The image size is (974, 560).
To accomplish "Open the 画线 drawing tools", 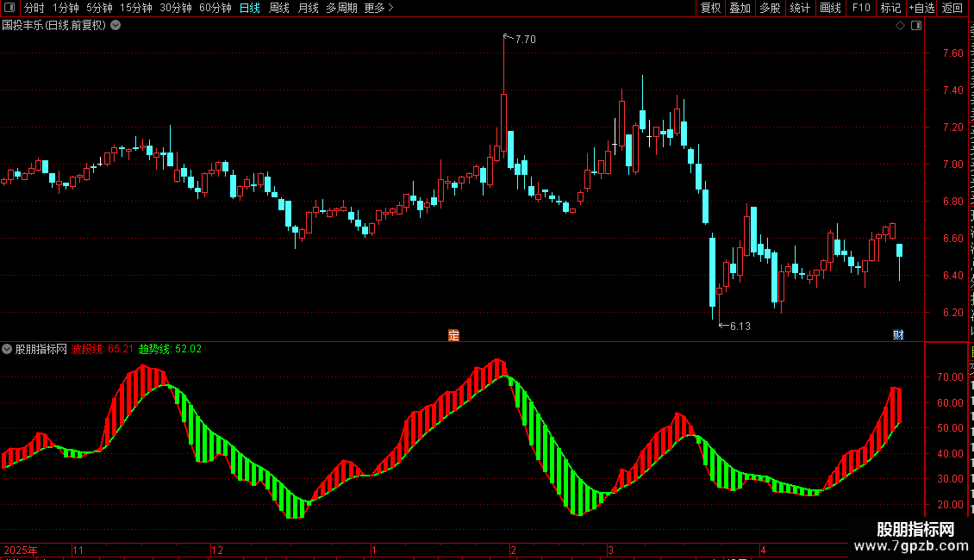I will (x=831, y=8).
